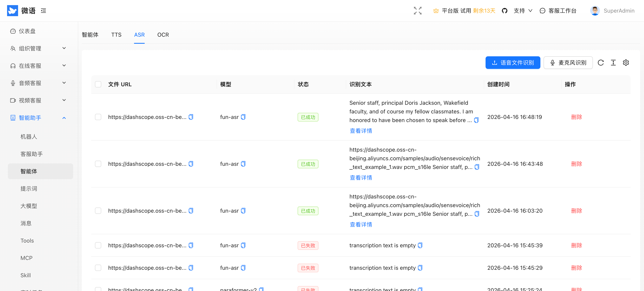Viewport: 644px width, 291px height.
Task: Copy recognized text in the 16:48:19 row
Action: (x=476, y=120)
